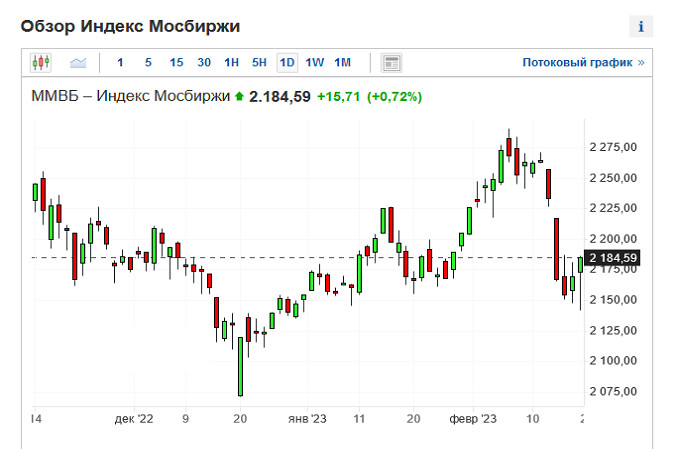Click the green up-arrow price indicator
This screenshot has height=449, width=675.
[x=239, y=97]
